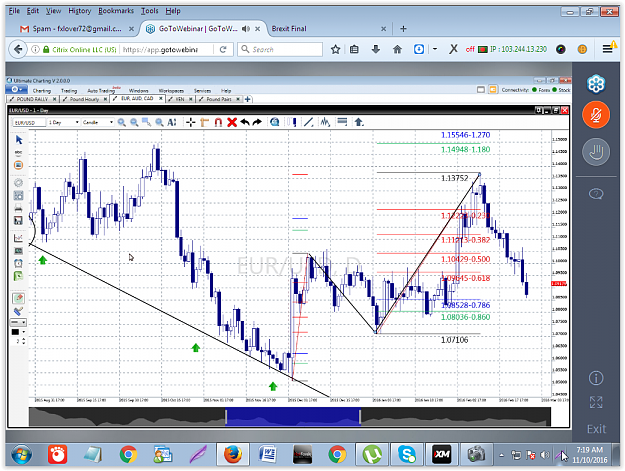Click the text size A icon
Screen dimensions: 625x471
(x=172, y=122)
